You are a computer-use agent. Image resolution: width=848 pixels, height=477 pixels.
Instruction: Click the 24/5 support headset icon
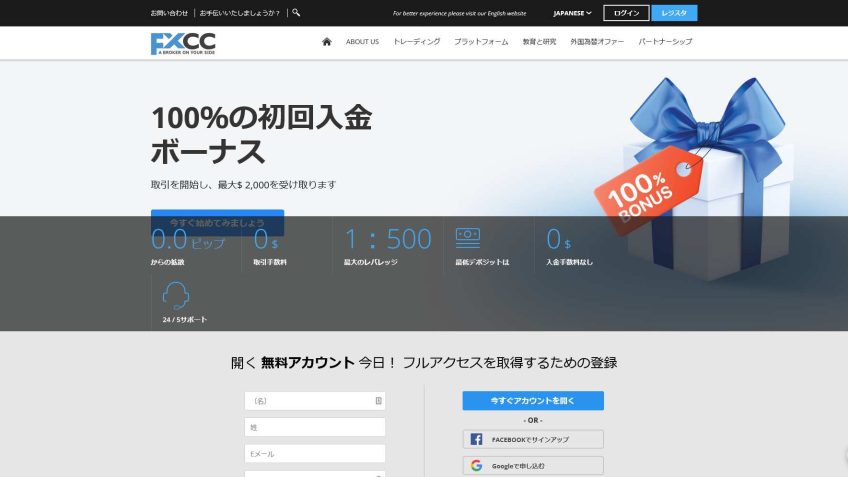(x=176, y=295)
